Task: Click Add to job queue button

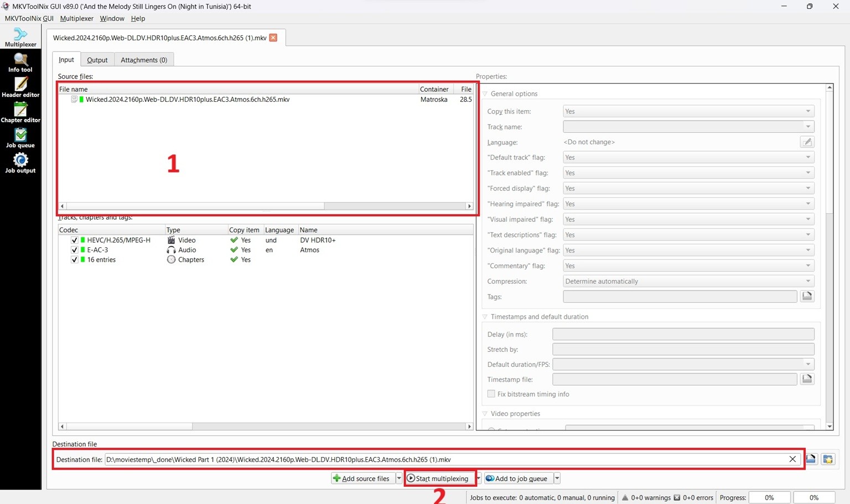Action: click(x=517, y=479)
